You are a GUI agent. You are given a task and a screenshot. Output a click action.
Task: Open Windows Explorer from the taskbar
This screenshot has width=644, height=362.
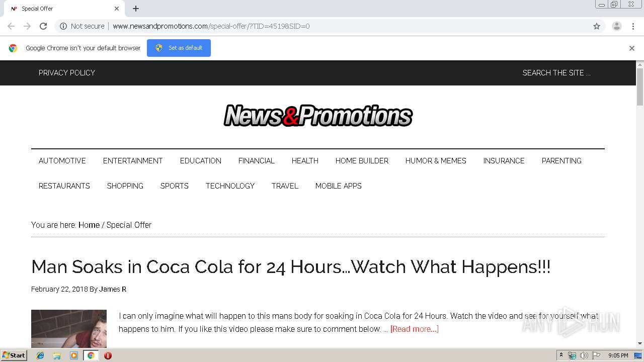pos(57,355)
